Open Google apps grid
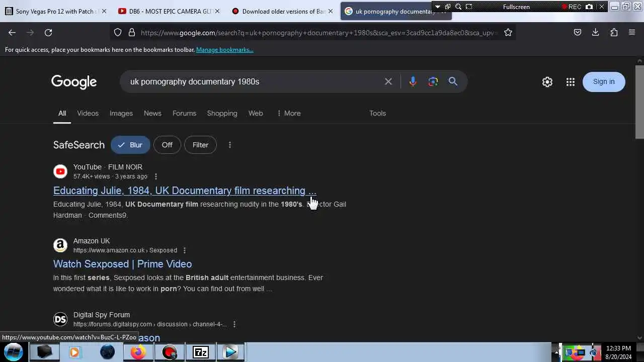The width and height of the screenshot is (644, 362). click(570, 82)
